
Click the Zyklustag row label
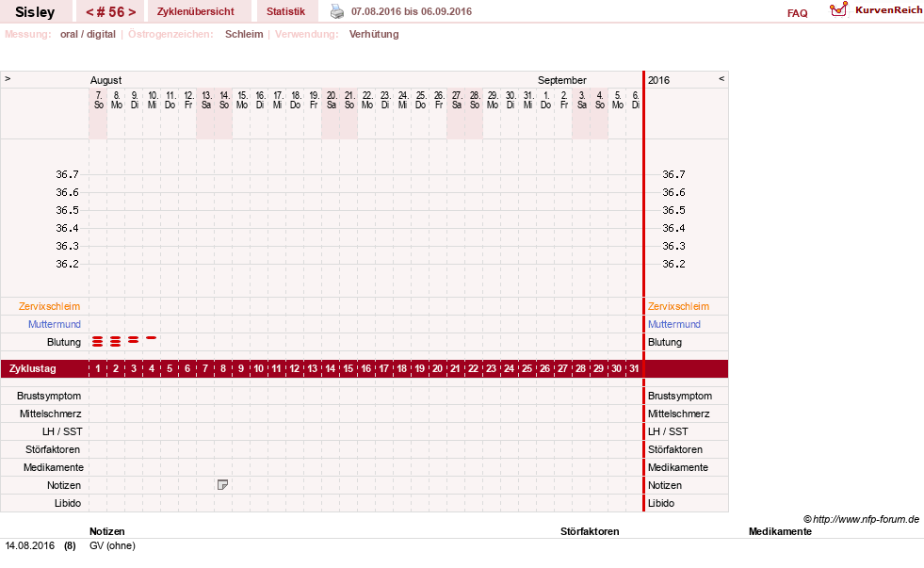pos(32,369)
